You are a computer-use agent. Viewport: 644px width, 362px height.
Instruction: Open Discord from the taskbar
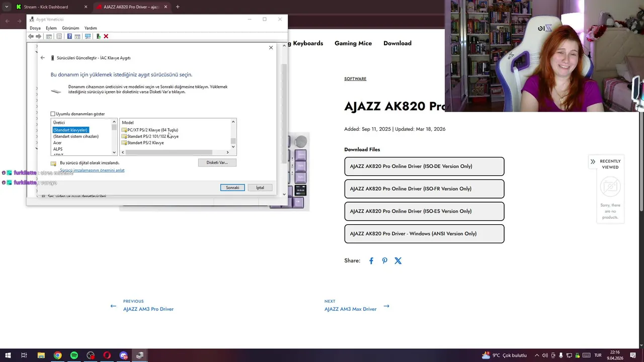pos(123,355)
